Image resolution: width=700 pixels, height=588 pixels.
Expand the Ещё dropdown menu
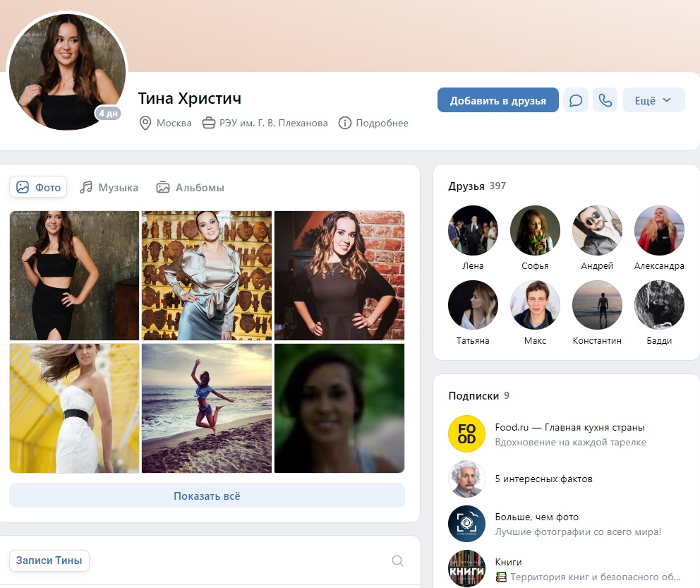click(653, 100)
